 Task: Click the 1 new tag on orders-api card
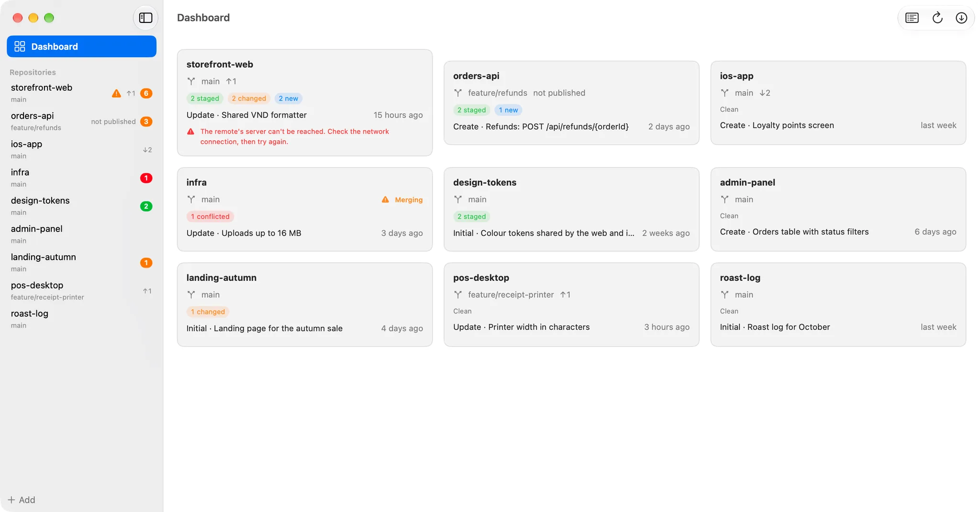coord(508,110)
